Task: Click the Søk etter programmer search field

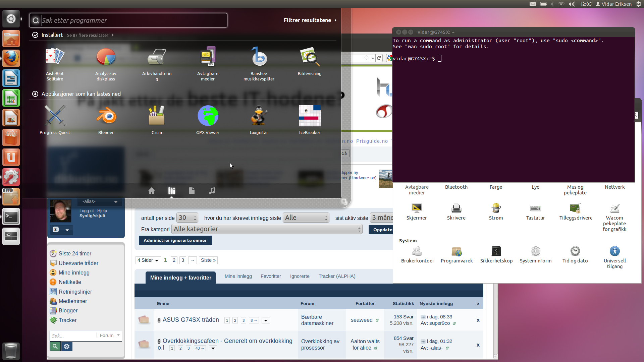Action: tap(128, 20)
